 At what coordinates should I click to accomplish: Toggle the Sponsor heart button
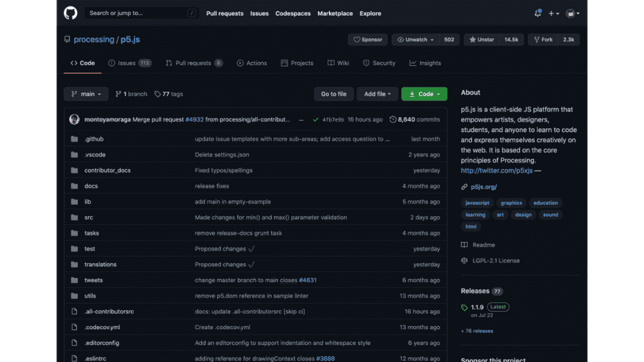(x=368, y=40)
